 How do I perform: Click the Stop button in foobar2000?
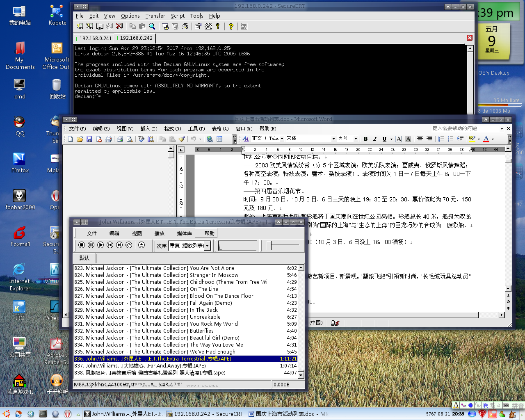(82, 245)
